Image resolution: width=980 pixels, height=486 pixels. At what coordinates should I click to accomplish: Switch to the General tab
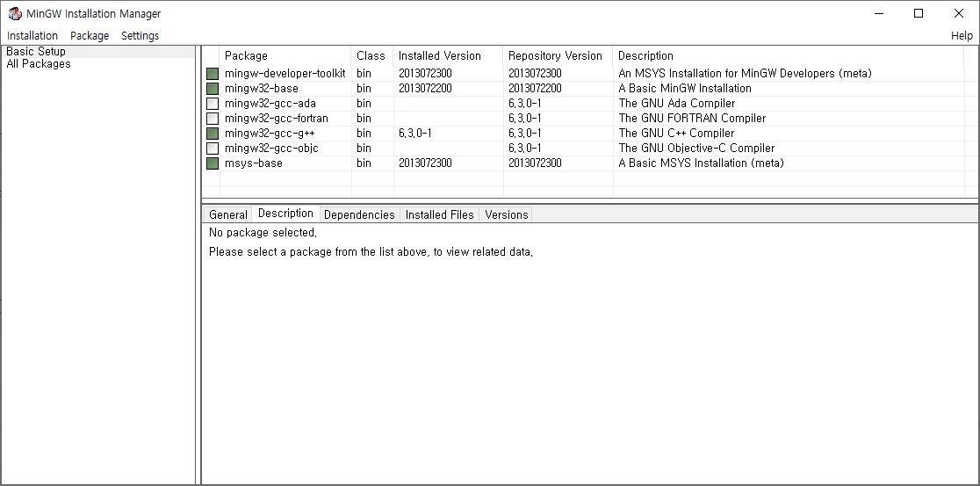[228, 214]
